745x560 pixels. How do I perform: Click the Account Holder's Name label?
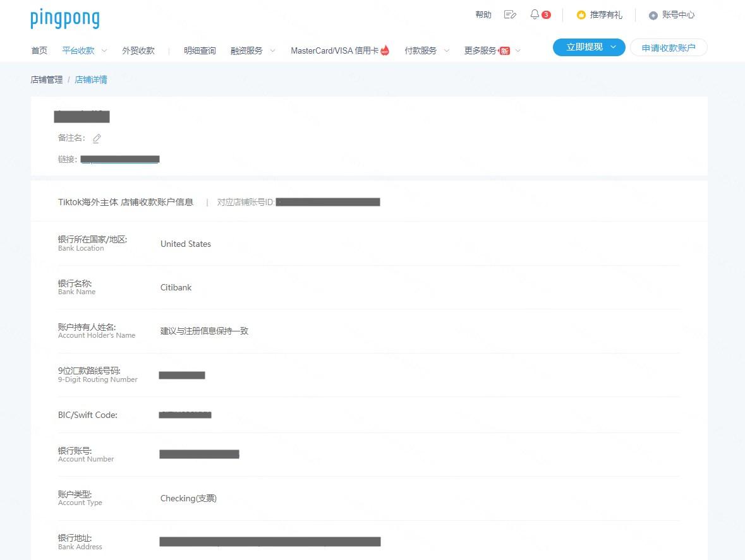tap(97, 335)
